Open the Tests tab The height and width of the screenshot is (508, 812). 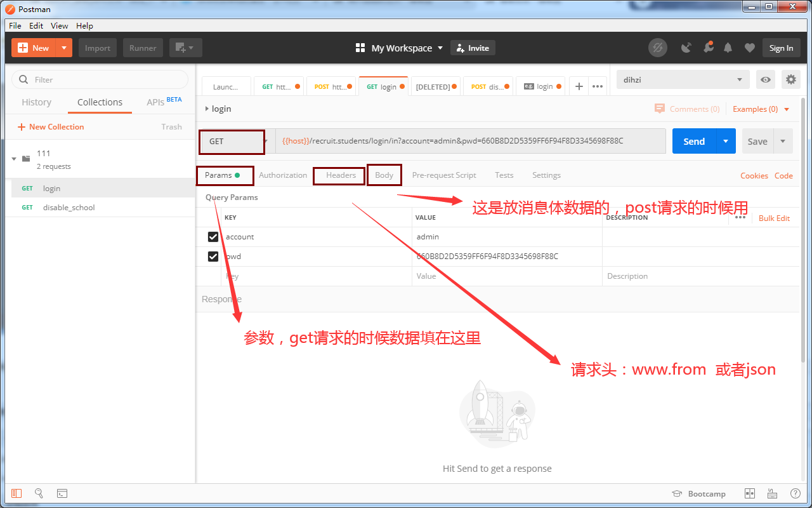pos(504,175)
